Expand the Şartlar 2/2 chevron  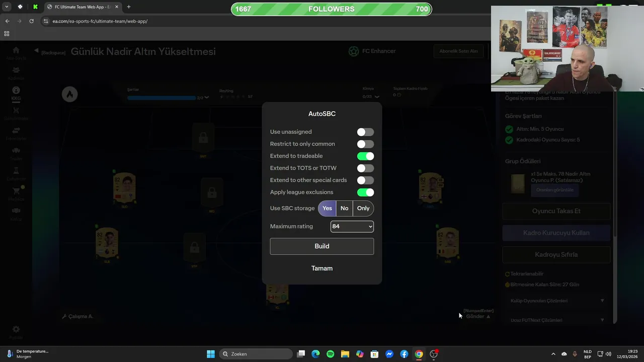point(206,98)
